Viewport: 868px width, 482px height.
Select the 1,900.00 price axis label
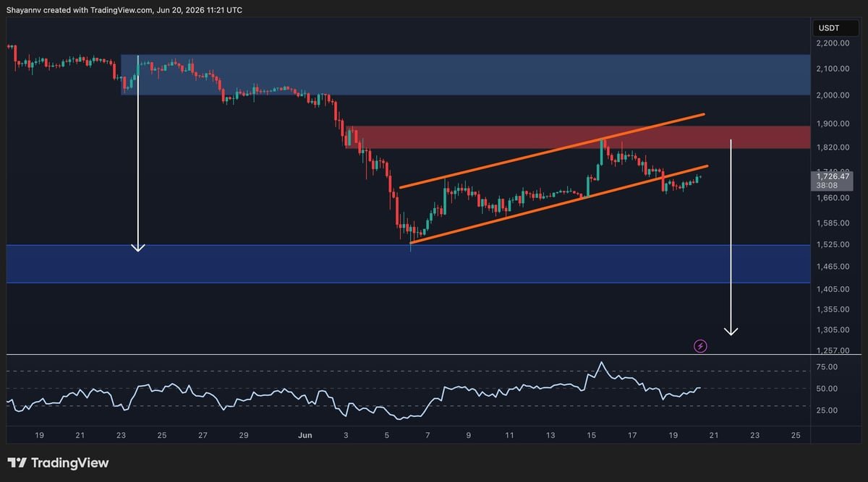point(832,124)
